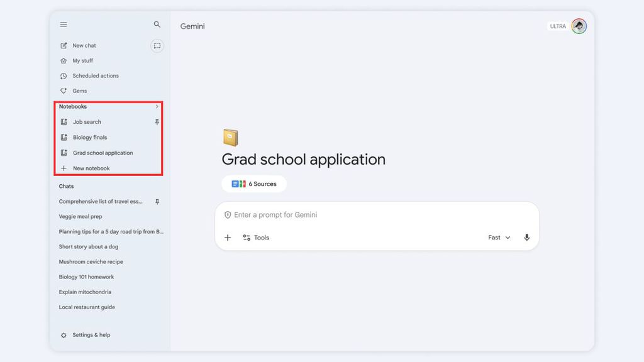This screenshot has width=644, height=362.
Task: Expand the Notebooks section chevron
Action: coord(157,107)
